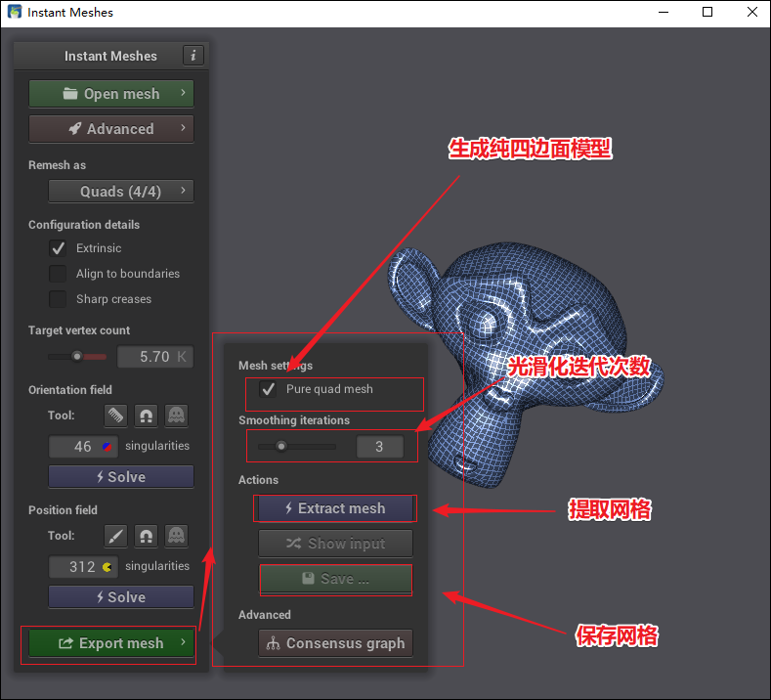Select the position field ghost eraser tool
771x700 pixels.
[x=176, y=536]
